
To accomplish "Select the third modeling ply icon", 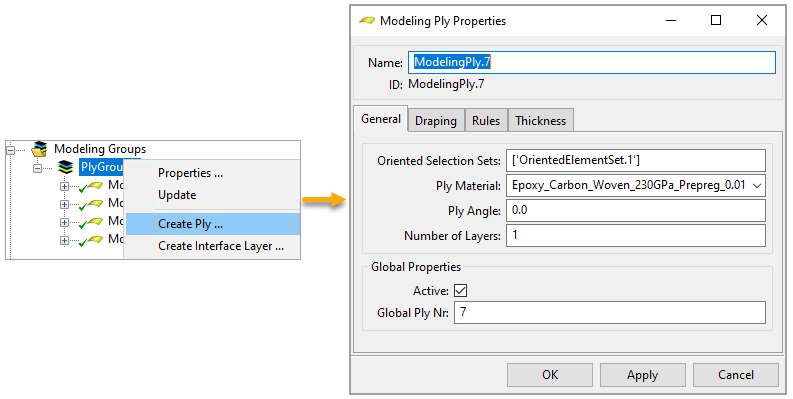I will click(91, 223).
